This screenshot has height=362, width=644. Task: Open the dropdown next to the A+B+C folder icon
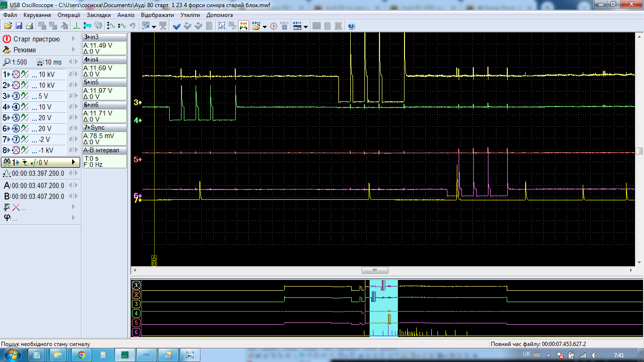pyautogui.click(x=264, y=26)
